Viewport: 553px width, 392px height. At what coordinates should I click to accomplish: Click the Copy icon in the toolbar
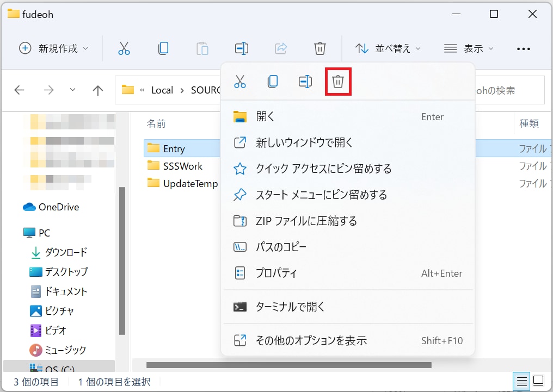163,48
